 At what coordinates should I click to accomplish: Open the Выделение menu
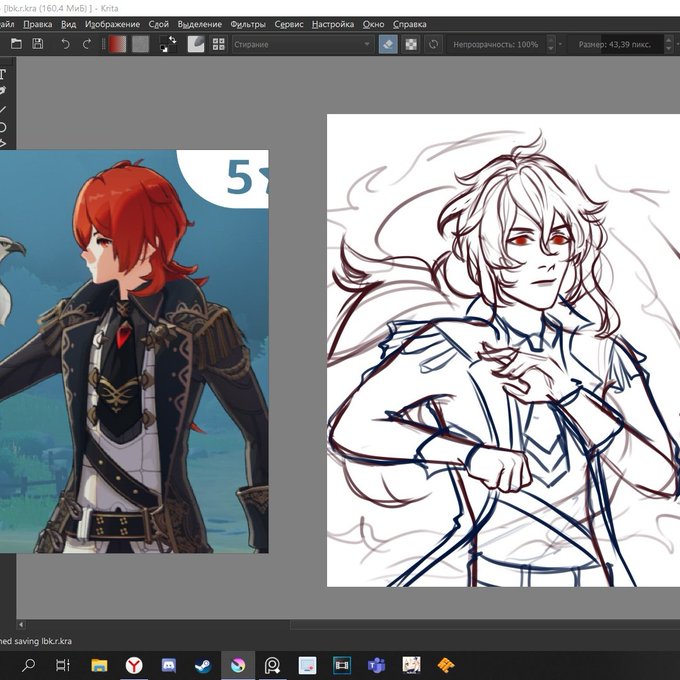tap(199, 24)
